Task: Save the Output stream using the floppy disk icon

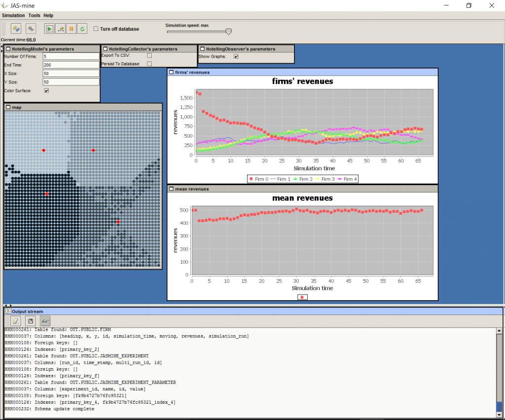Action: point(30,321)
